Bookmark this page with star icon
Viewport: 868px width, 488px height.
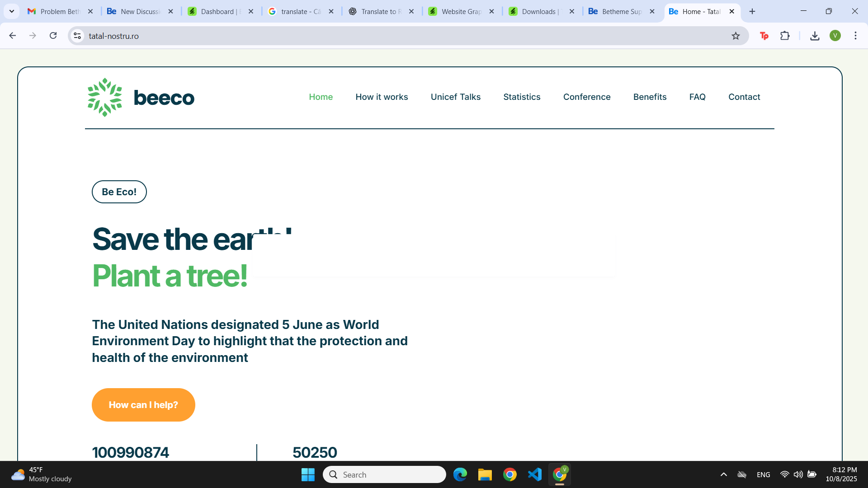click(x=736, y=36)
